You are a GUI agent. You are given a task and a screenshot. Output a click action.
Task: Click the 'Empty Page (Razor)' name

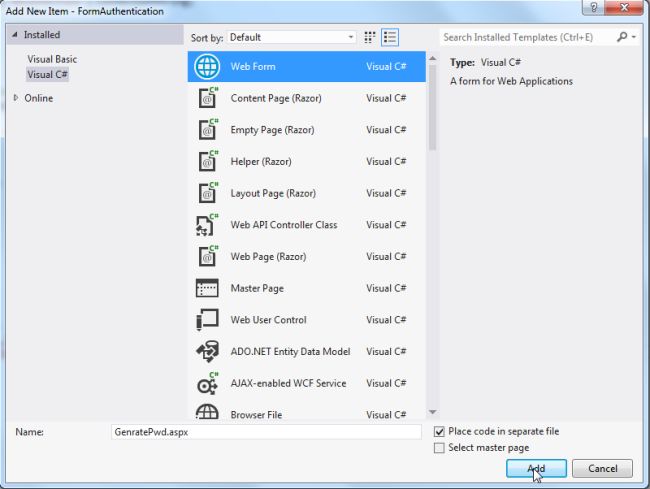pyautogui.click(x=272, y=130)
